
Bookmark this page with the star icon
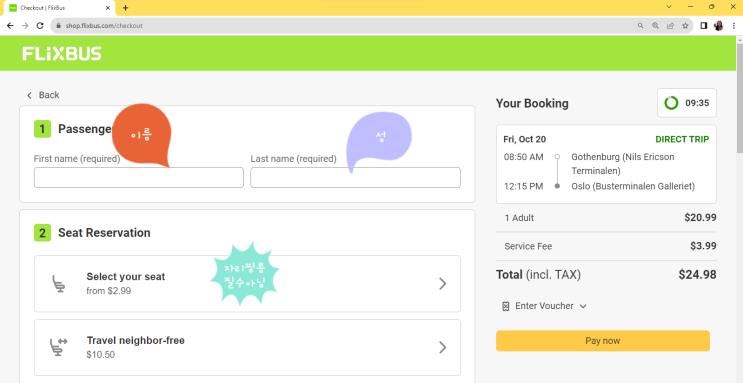point(685,26)
